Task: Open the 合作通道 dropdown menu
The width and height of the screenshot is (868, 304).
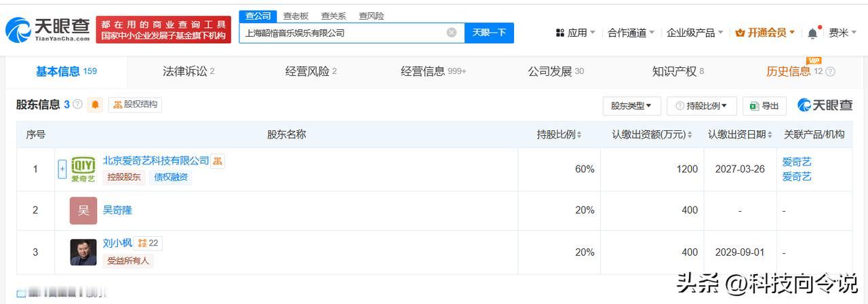Action: tap(631, 33)
